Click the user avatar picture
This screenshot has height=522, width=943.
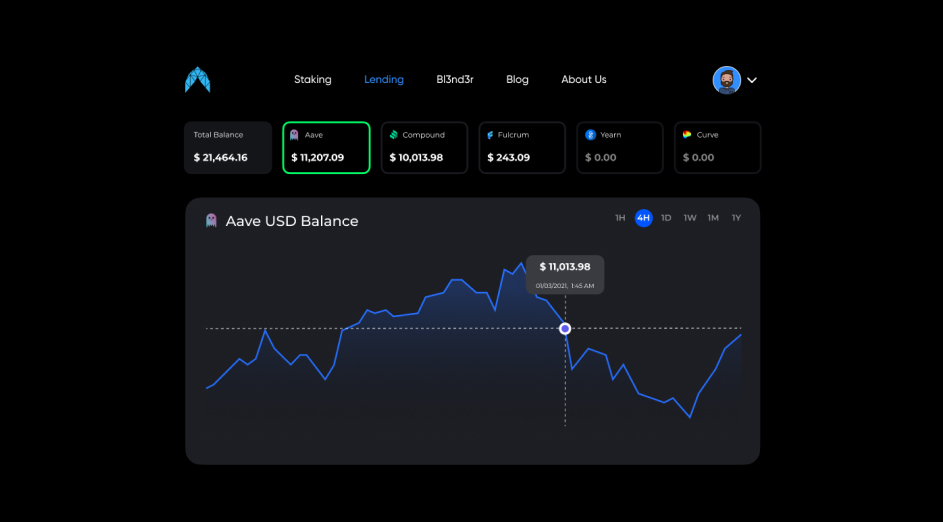click(x=726, y=80)
